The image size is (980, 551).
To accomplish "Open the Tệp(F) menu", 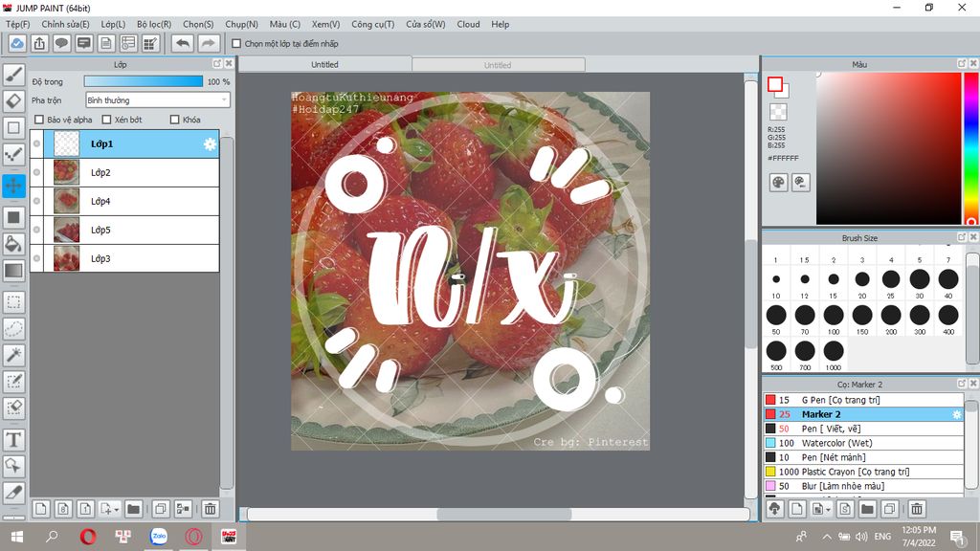I will [x=18, y=24].
